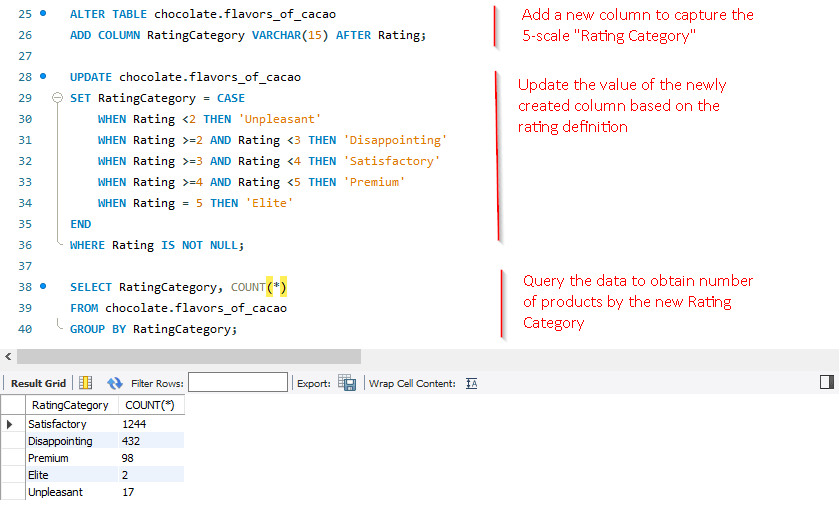Click statement marker dot on line 28
Viewport: 839px width, 512px height.
coord(43,77)
